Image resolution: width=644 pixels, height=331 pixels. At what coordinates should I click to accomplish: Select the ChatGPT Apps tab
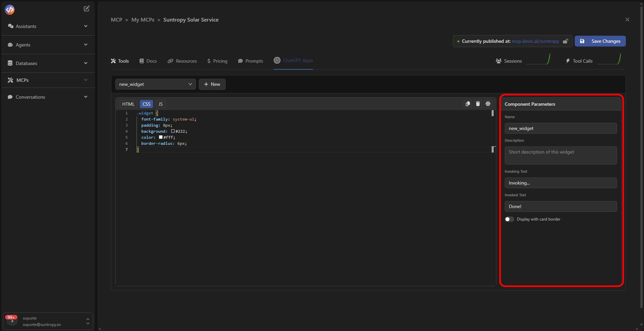click(293, 61)
